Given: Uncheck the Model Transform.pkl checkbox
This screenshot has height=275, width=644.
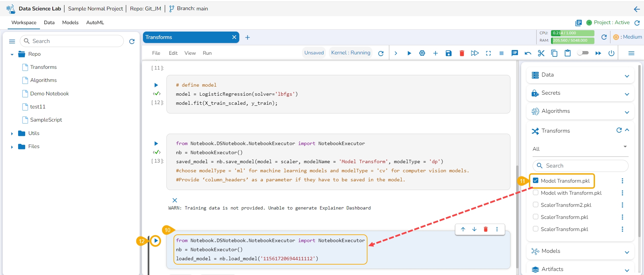Looking at the screenshot, I should pos(536,181).
